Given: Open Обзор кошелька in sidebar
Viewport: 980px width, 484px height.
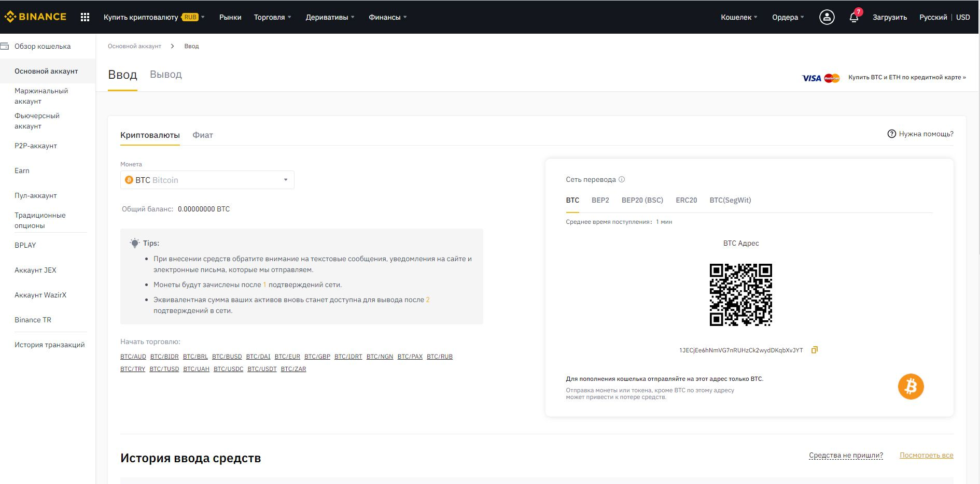Looking at the screenshot, I should point(43,46).
